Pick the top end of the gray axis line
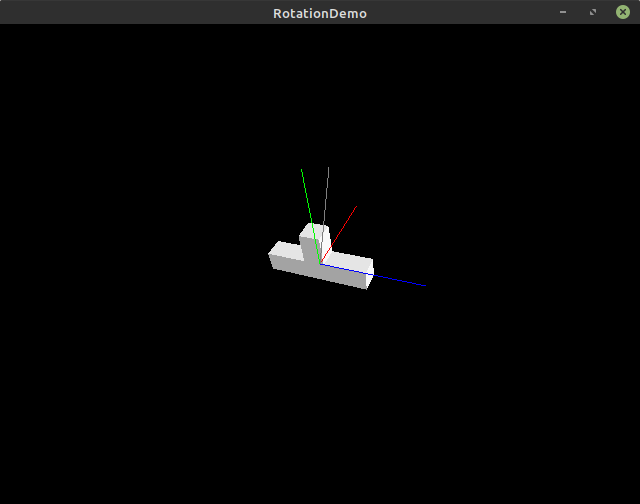The width and height of the screenshot is (640, 504). pos(328,167)
